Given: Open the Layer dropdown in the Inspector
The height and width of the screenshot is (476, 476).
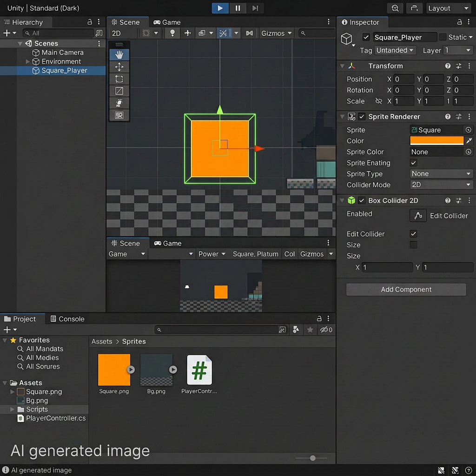Looking at the screenshot, I should [x=458, y=50].
